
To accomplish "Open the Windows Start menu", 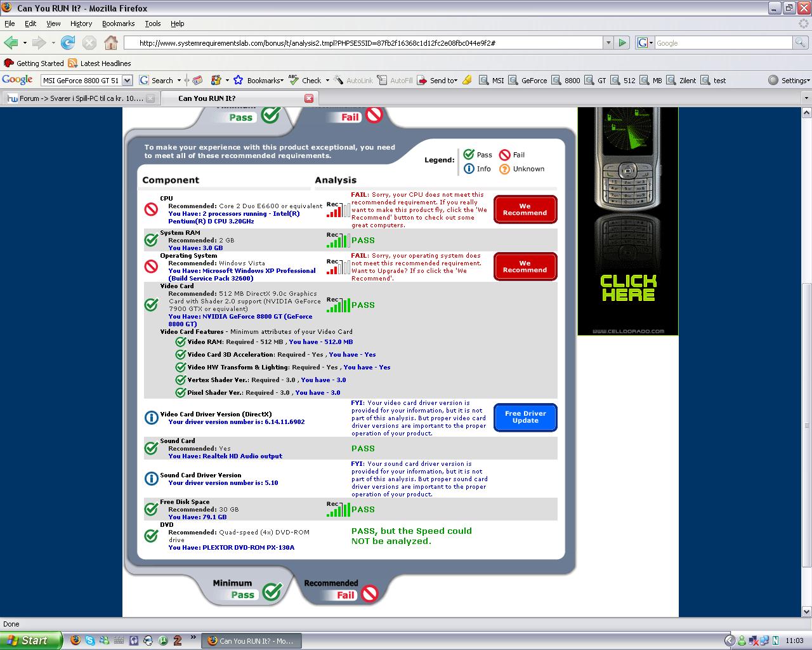I will pos(31,640).
